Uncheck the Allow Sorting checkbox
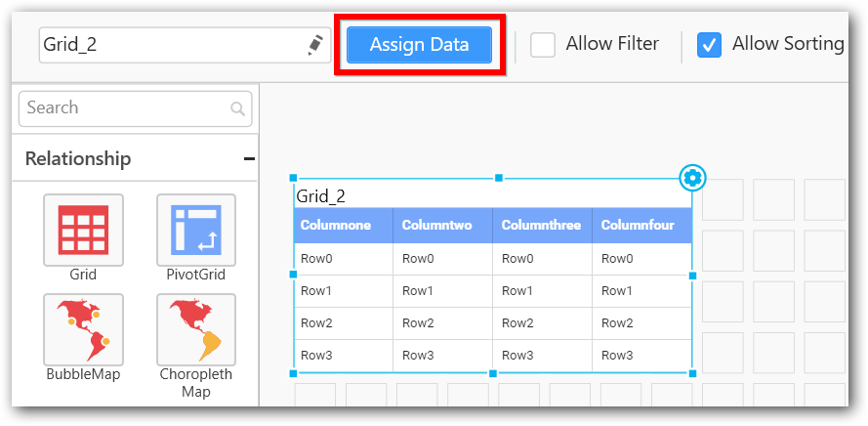 tap(710, 45)
